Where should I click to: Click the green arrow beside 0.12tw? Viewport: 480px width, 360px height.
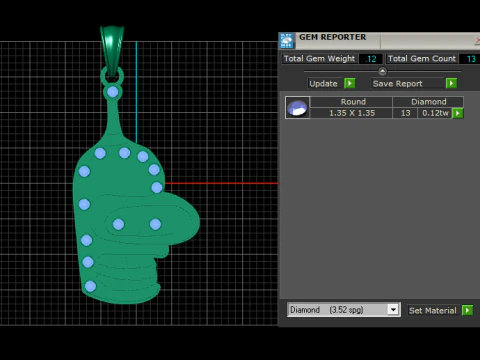pos(458,113)
